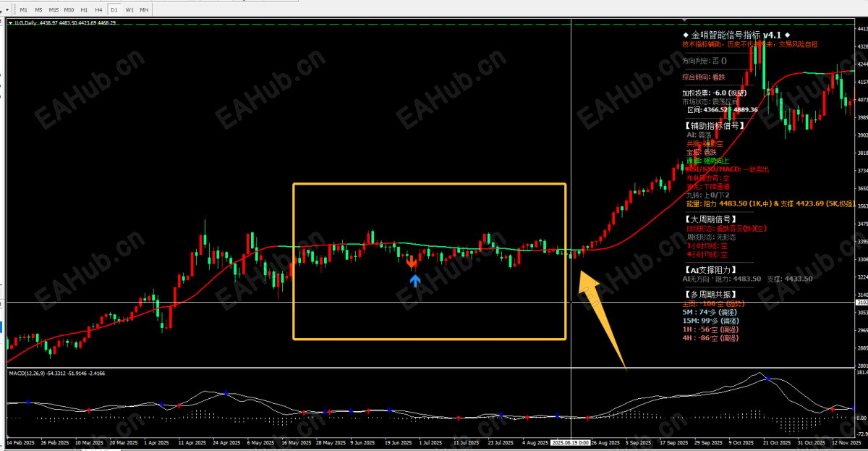Switch chart to MN monthly timeframe
Screen dimensions: 868x451
pos(144,9)
